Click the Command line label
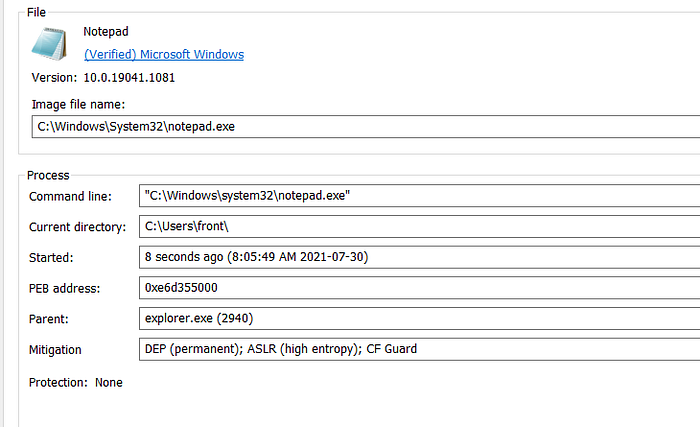This screenshot has height=427, width=700. (70, 197)
